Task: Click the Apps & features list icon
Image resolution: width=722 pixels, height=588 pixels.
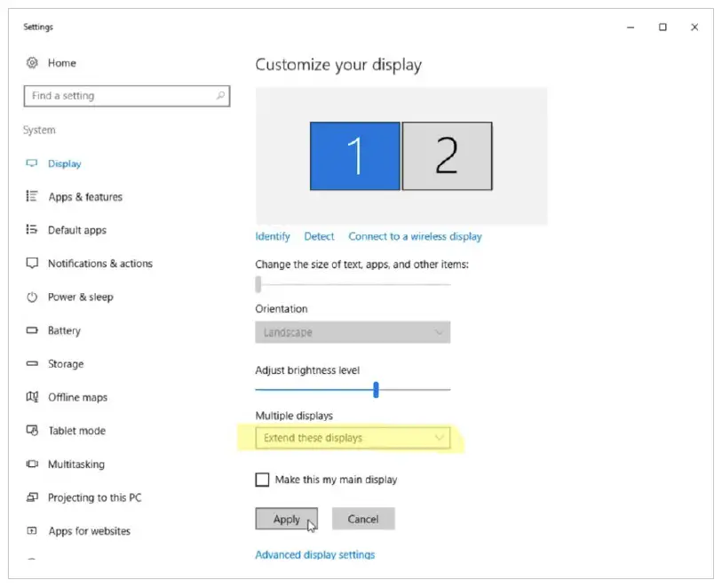Action: (33, 196)
